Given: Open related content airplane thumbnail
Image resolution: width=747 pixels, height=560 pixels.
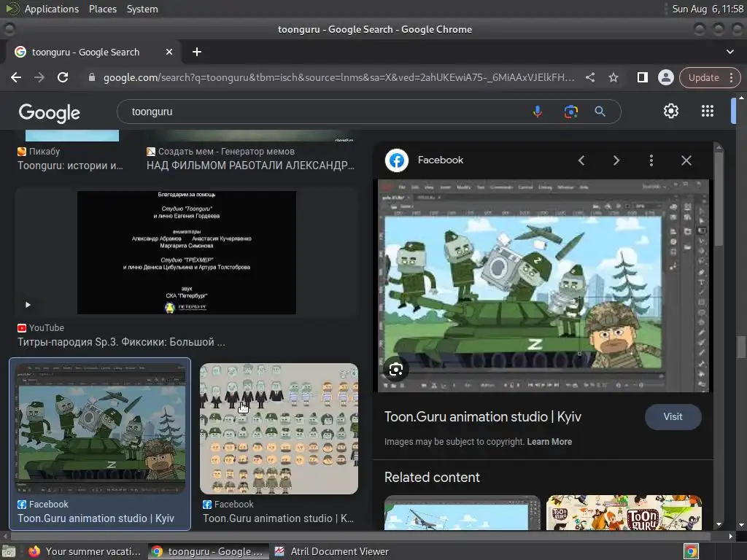Looking at the screenshot, I should 462,513.
